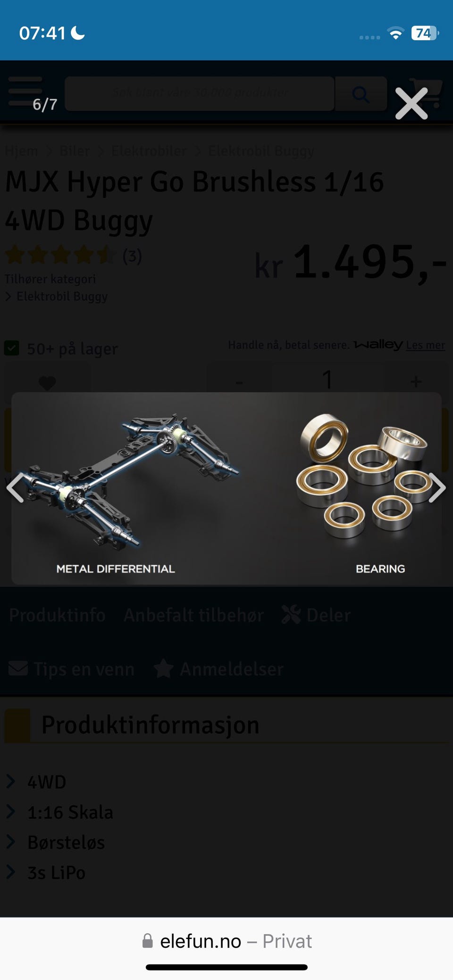Open the Les mer Walley link
Screen dimensions: 453x980
point(425,345)
